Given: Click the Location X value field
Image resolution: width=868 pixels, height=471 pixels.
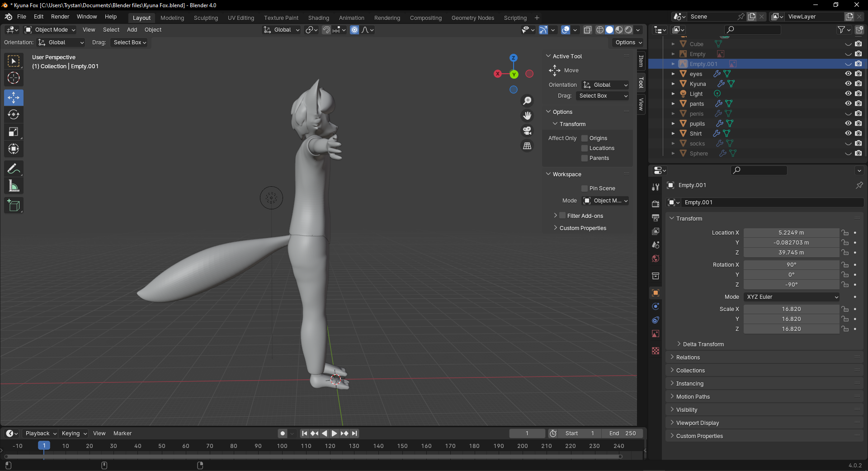Looking at the screenshot, I should 791,233.
